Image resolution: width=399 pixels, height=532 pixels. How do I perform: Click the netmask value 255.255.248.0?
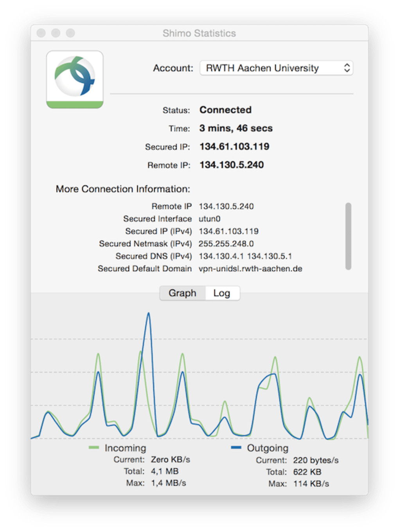pyautogui.click(x=226, y=244)
